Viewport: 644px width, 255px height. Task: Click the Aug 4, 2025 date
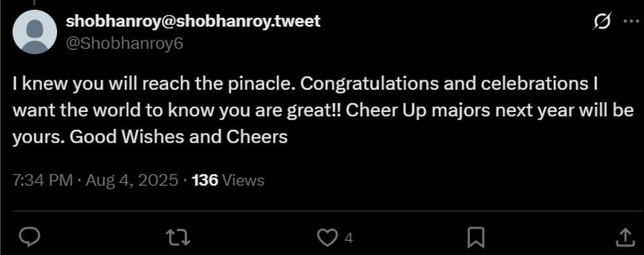point(132,180)
